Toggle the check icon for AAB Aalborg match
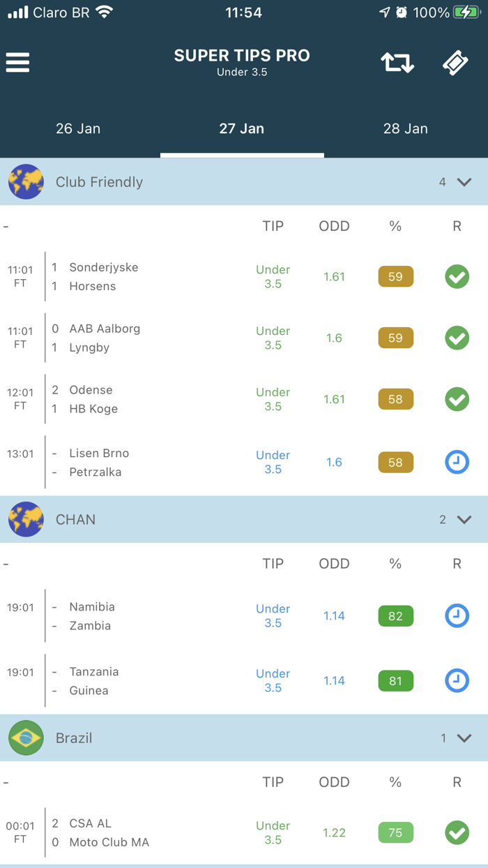This screenshot has height=868, width=488. (x=457, y=338)
